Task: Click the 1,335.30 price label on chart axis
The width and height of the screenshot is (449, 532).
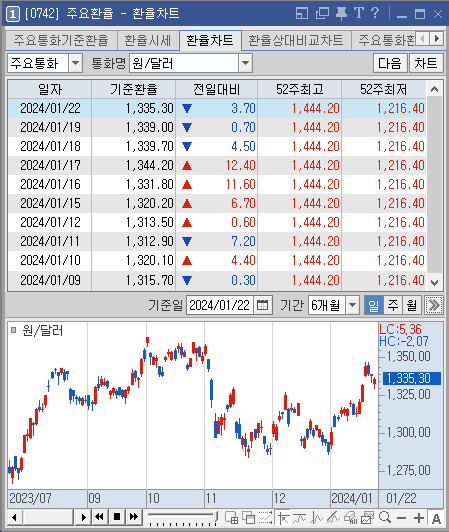Action: coord(412,378)
